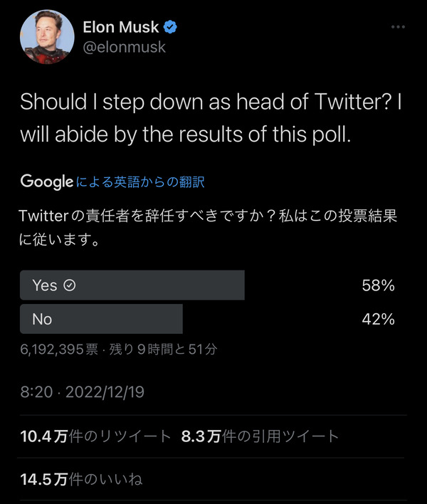
Task: Click the remaining time 残り9時間と51分 text
Action: (x=163, y=350)
